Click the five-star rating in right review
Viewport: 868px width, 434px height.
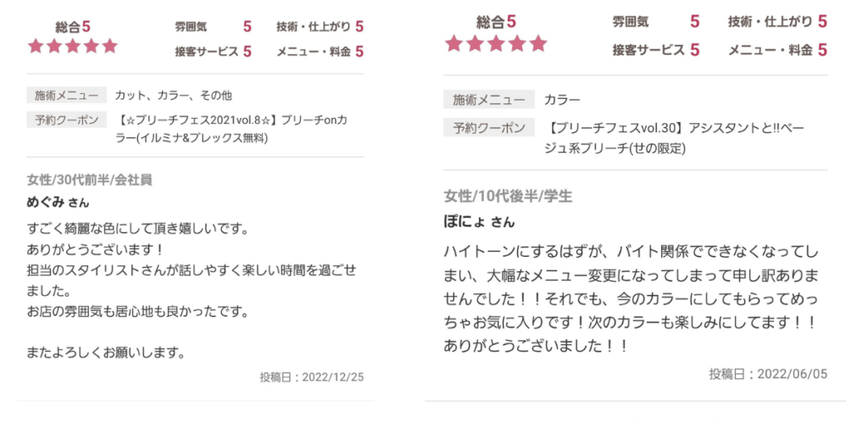point(496,44)
